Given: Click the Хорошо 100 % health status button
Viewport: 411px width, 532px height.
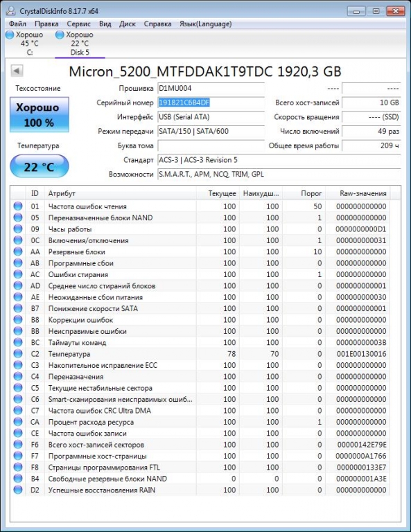Looking at the screenshot, I should pyautogui.click(x=39, y=115).
